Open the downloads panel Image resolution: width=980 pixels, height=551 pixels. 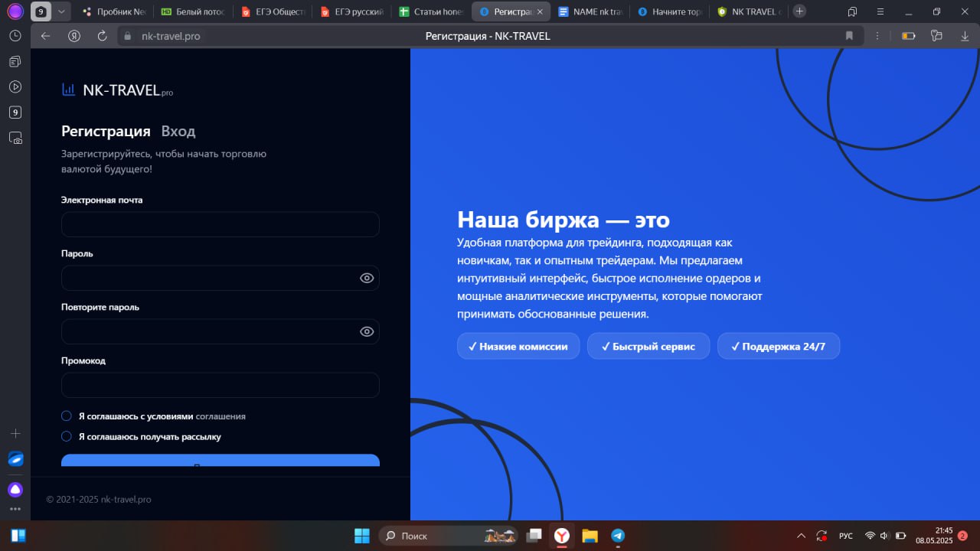click(x=965, y=36)
